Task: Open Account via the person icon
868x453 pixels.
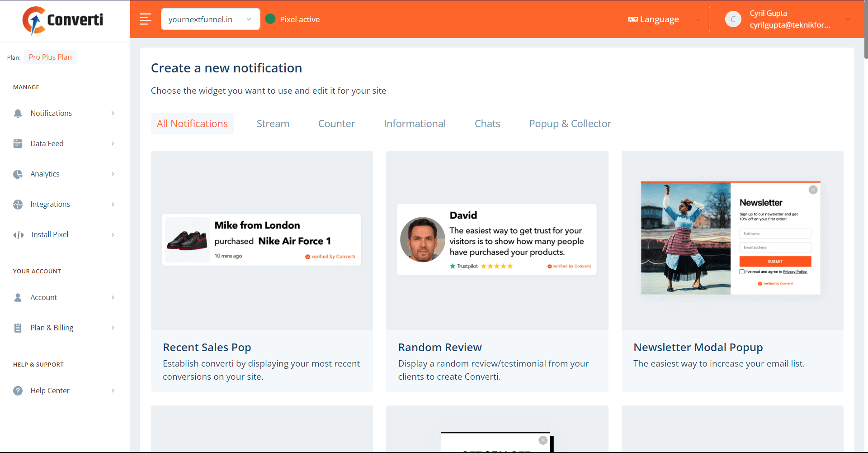Action: 18,297
